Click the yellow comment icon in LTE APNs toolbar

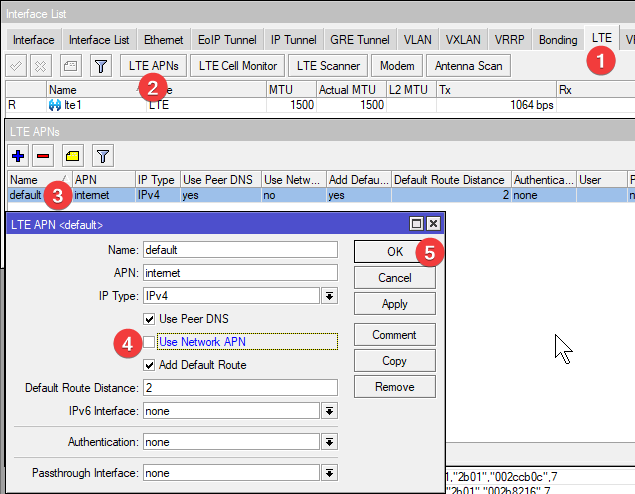(x=73, y=156)
